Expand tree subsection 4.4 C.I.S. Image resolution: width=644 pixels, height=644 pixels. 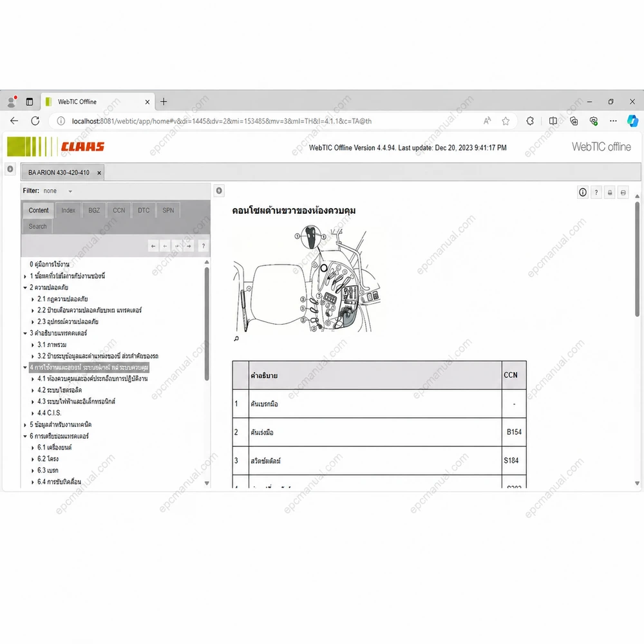click(33, 413)
